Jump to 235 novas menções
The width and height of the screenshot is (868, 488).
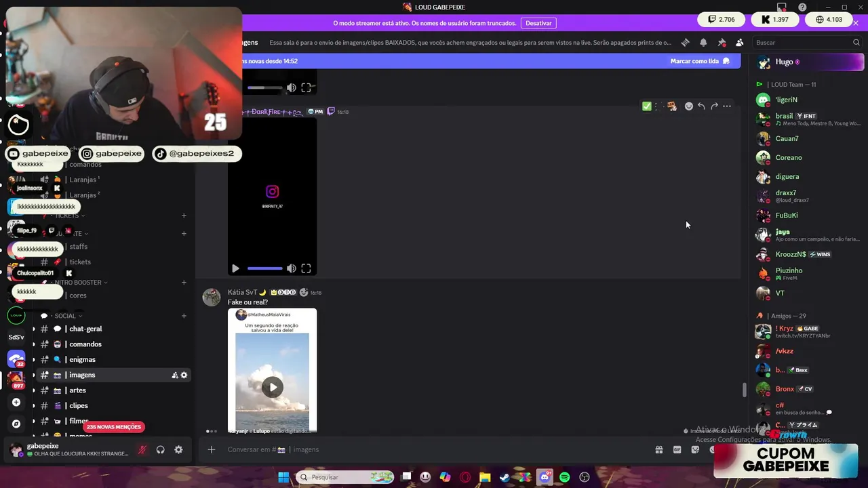click(114, 427)
